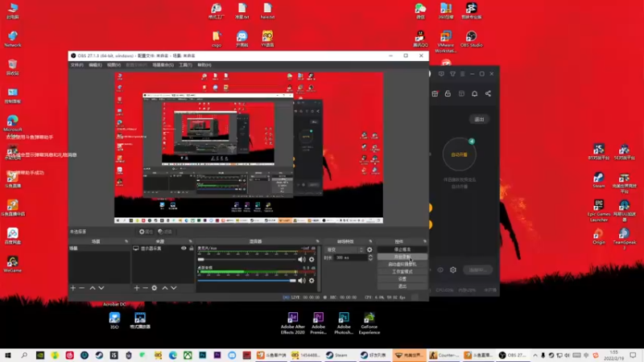Image resolution: width=644 pixels, height=362 pixels.
Task: Open the Edit menu in the OBS menu bar
Action: pos(95,65)
